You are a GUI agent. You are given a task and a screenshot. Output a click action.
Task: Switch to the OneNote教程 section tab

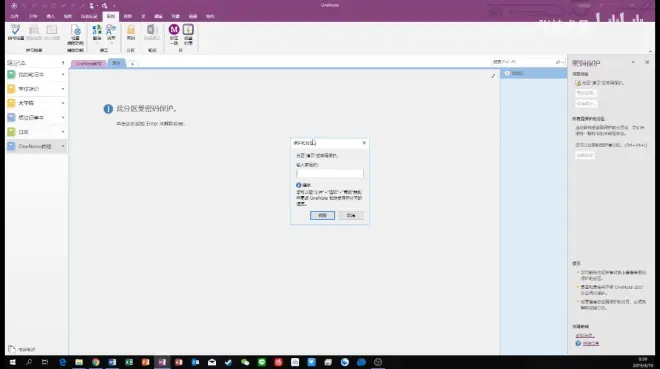(x=88, y=64)
